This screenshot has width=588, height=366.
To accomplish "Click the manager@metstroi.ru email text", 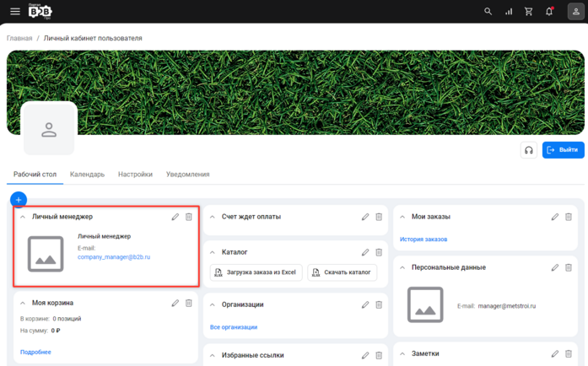I will (507, 306).
